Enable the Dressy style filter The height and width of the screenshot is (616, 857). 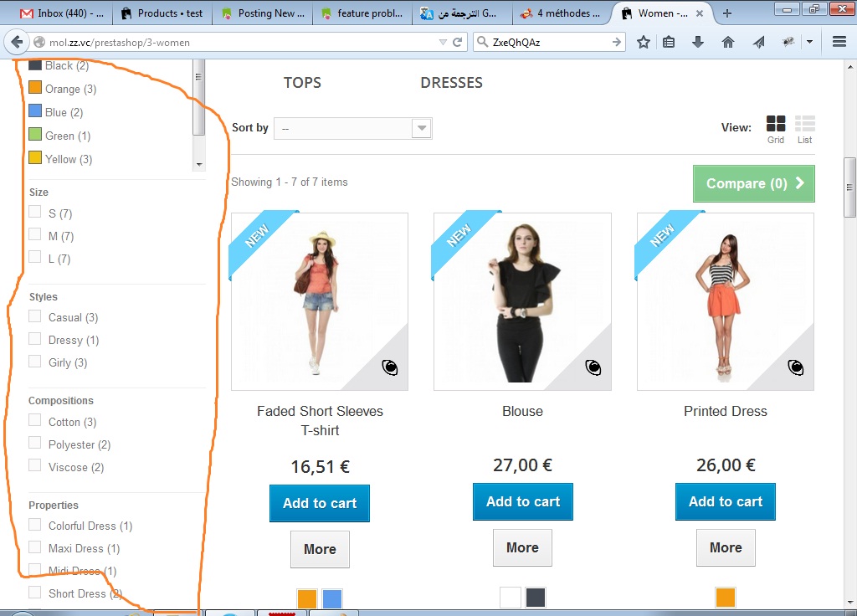[35, 339]
